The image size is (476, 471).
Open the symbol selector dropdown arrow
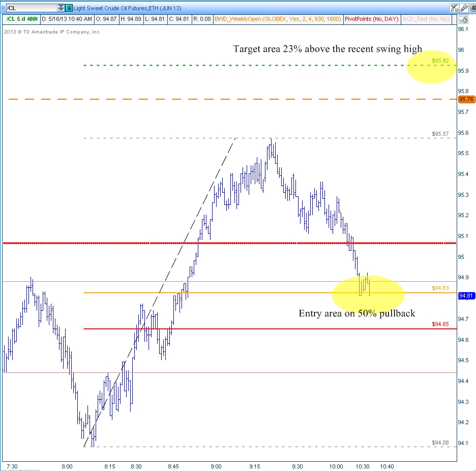point(61,8)
